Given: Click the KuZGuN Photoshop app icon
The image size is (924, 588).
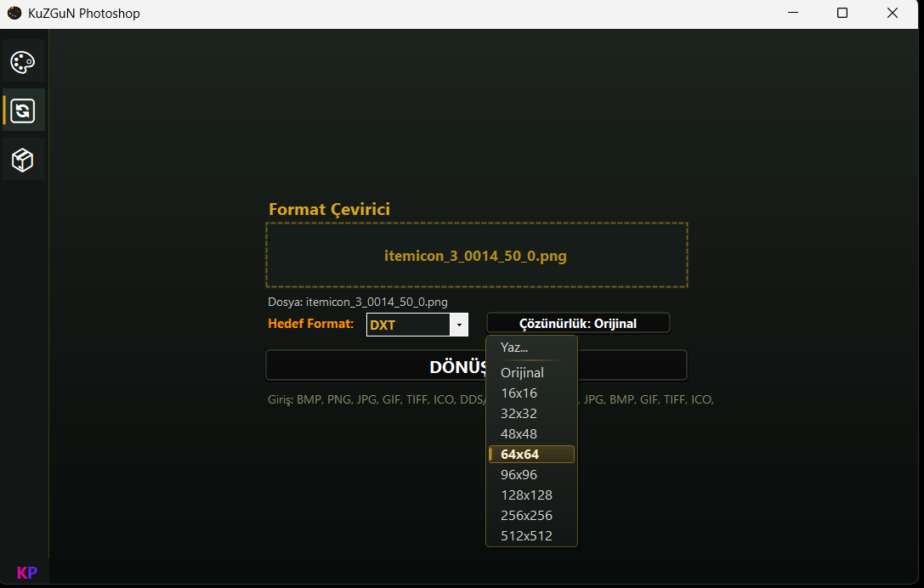Looking at the screenshot, I should click(x=14, y=13).
